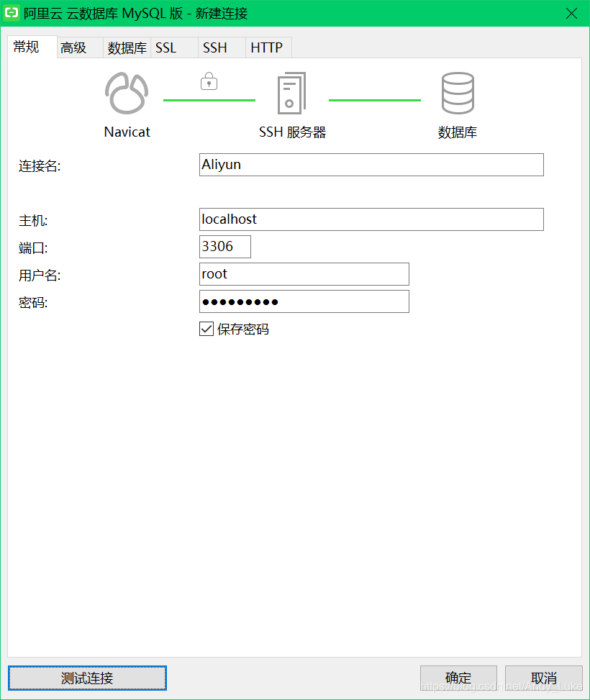Focus the 用户名 field containing root
590x700 pixels.
[x=304, y=274]
